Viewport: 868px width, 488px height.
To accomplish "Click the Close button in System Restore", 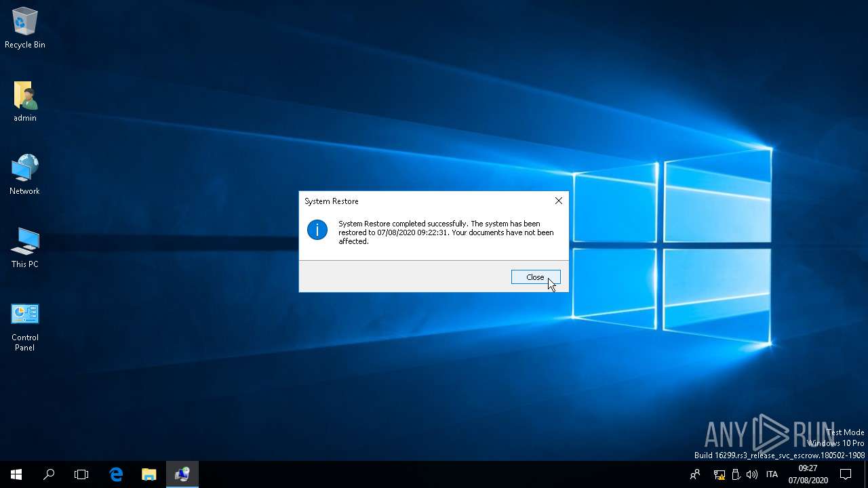I will tap(536, 277).
